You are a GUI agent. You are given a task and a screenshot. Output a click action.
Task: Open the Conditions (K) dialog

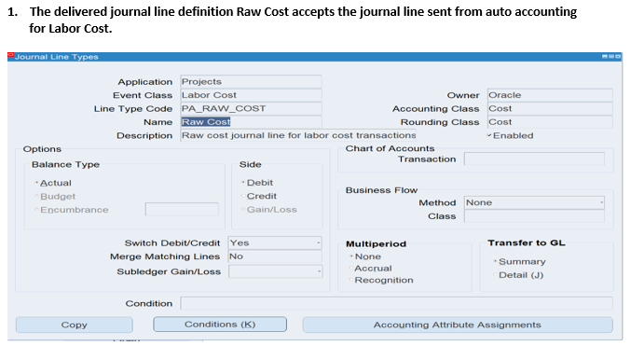[220, 325]
